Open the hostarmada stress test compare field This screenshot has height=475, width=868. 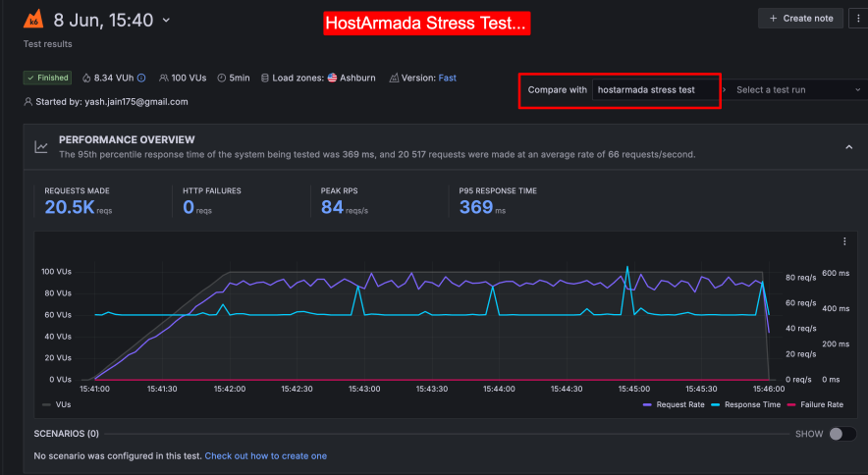click(655, 89)
